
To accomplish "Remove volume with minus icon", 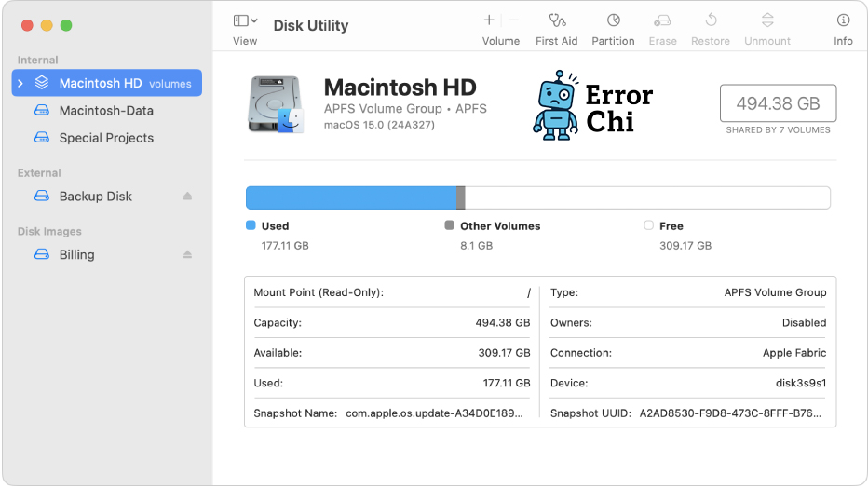I will (x=514, y=20).
